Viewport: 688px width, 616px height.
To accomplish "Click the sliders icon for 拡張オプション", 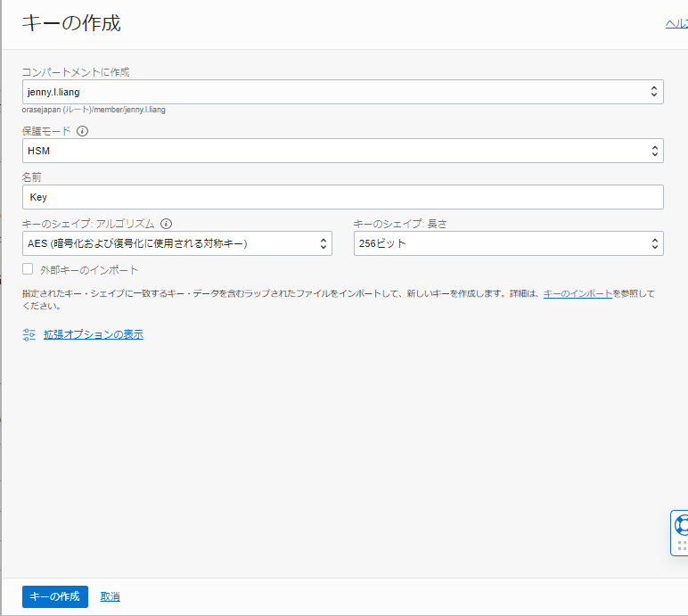I will click(29, 334).
